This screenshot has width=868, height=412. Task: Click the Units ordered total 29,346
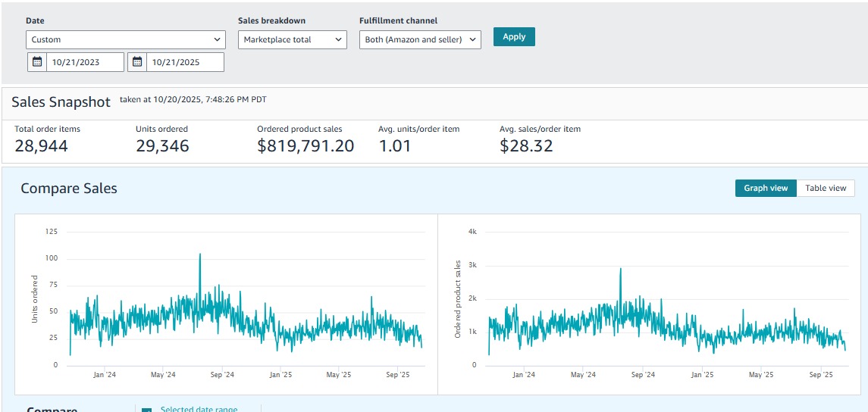pyautogui.click(x=162, y=146)
